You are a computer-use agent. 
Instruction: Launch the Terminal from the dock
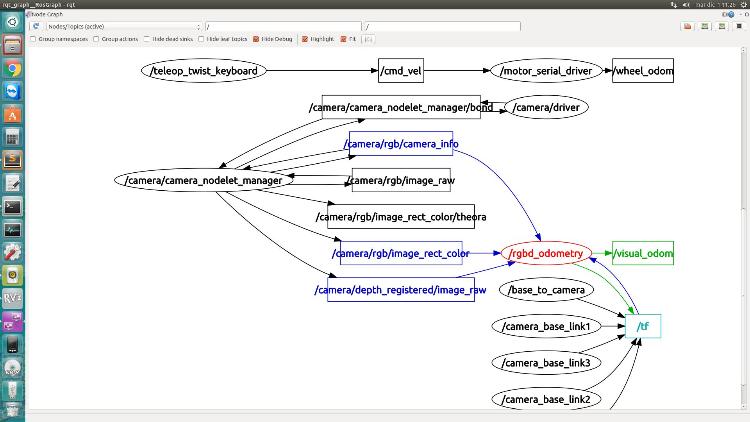(13, 207)
